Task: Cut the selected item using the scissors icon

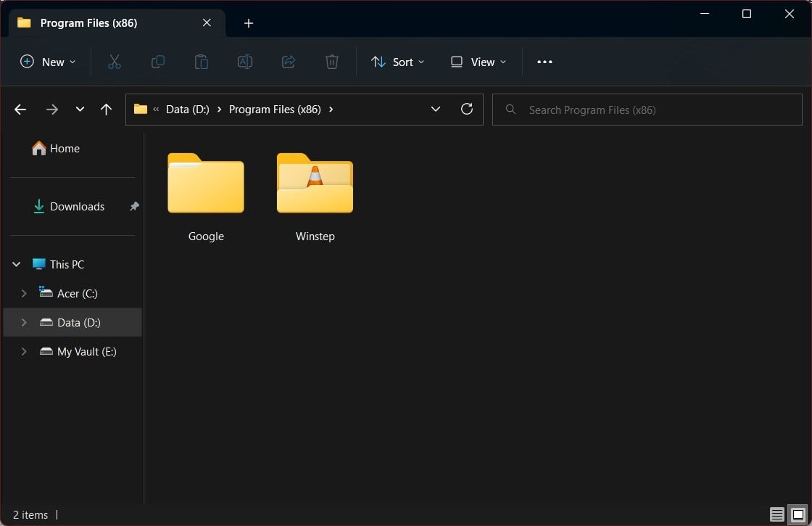Action: 115,62
